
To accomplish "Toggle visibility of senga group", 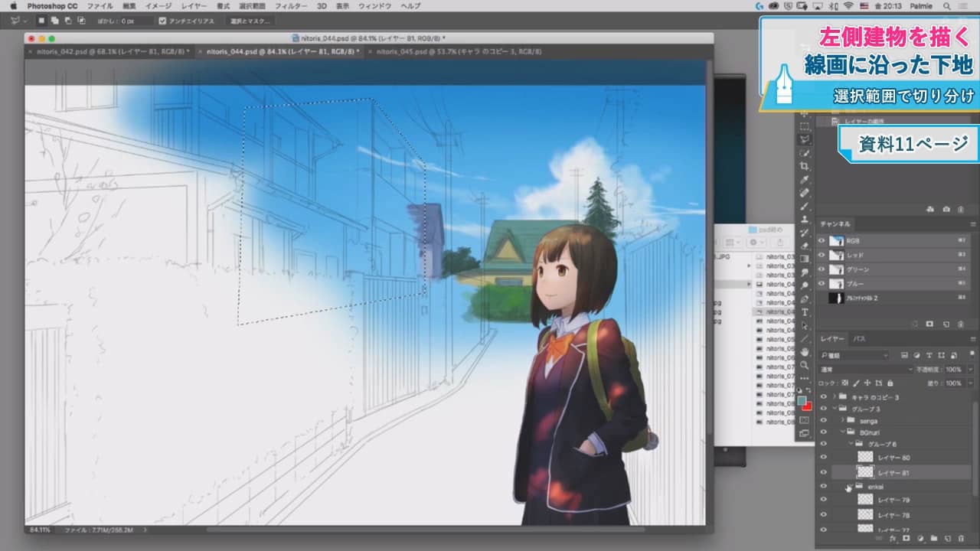I will pos(824,420).
